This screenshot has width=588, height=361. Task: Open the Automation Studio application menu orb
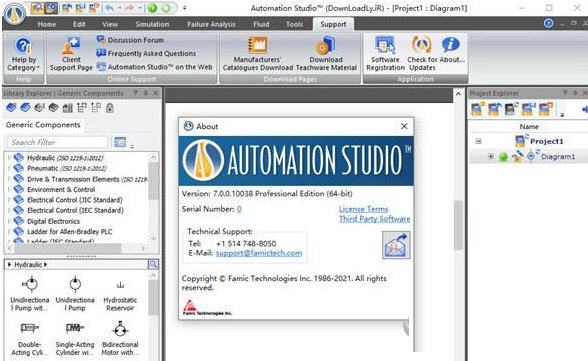point(15,14)
